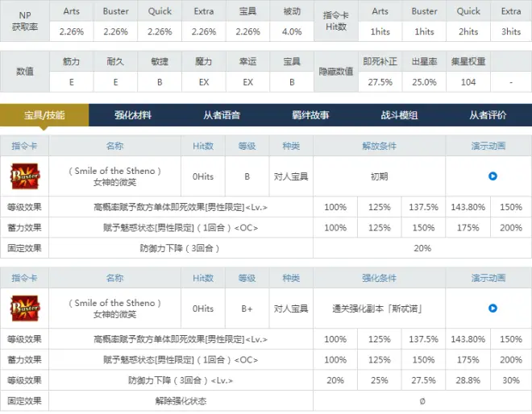Select the 羁绊故事 tab
Image resolution: width=532 pixels, height=414 pixels.
click(310, 115)
